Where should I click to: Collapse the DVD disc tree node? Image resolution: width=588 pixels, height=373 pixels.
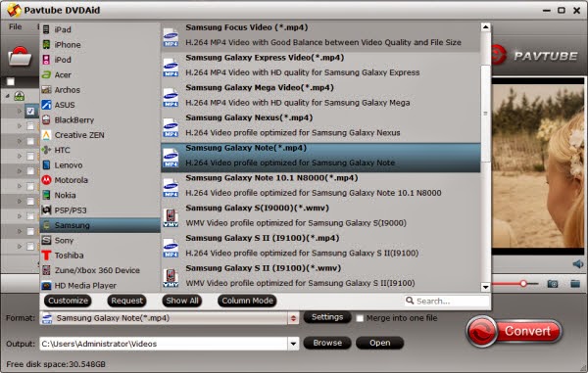[8, 96]
